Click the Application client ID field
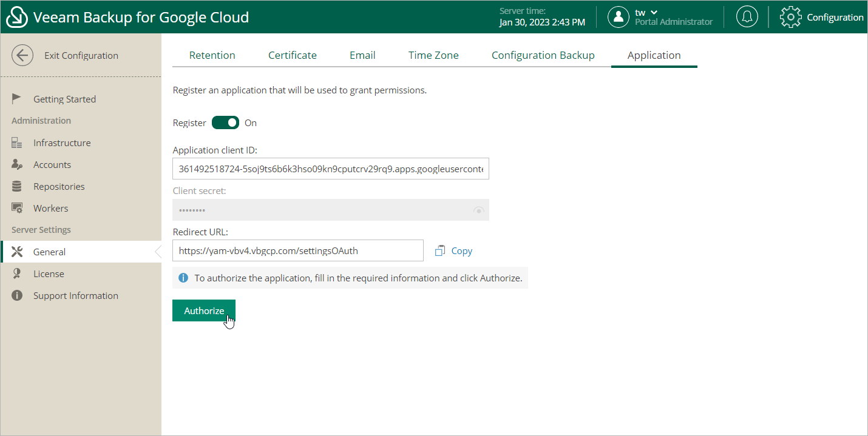Image resolution: width=868 pixels, height=436 pixels. click(330, 169)
